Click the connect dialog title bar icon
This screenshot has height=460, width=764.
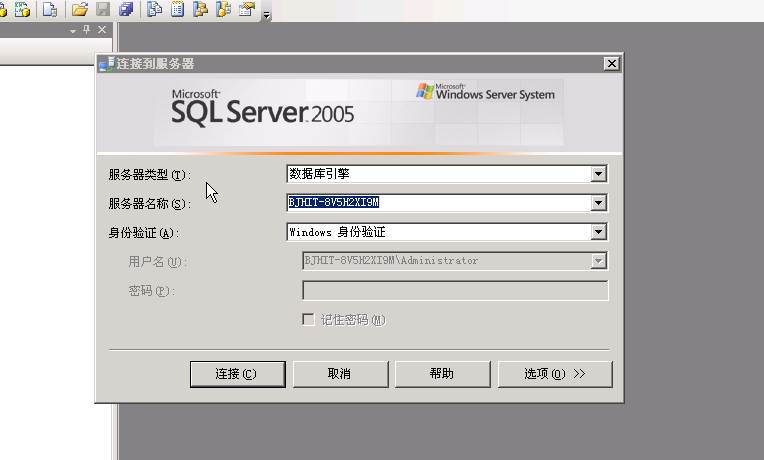tap(106, 64)
